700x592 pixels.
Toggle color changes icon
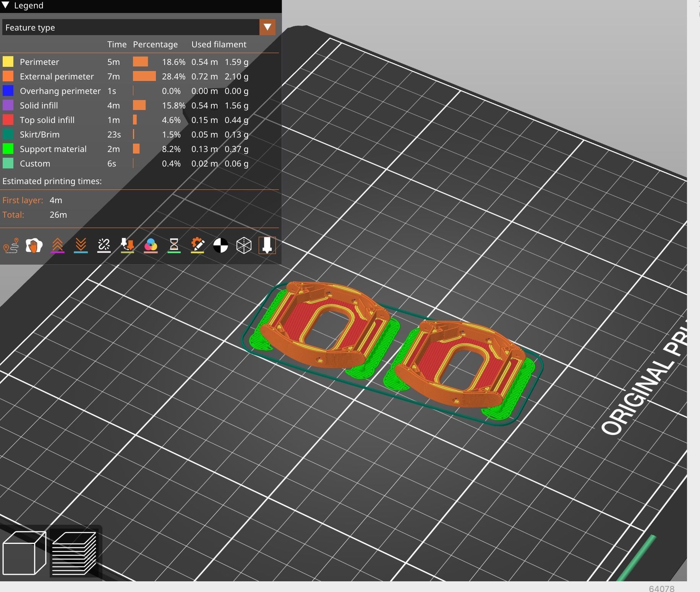(151, 246)
